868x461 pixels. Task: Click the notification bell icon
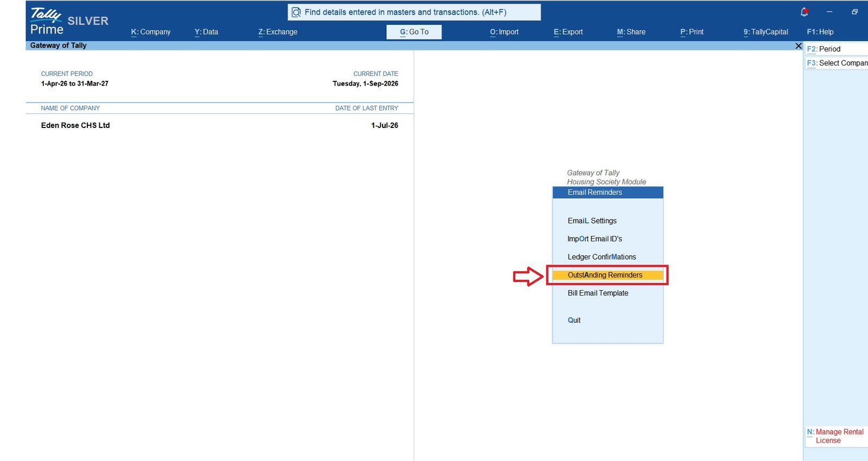[804, 12]
